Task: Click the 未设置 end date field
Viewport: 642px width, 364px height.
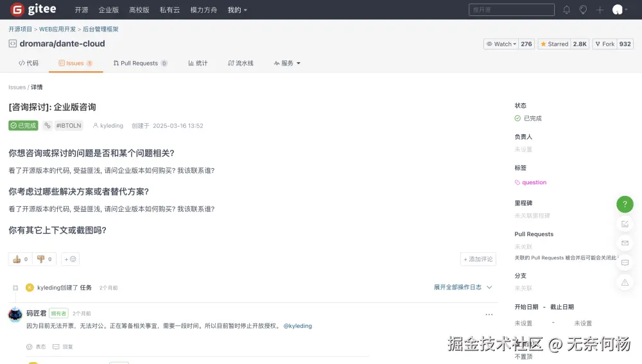Action: pyautogui.click(x=583, y=323)
